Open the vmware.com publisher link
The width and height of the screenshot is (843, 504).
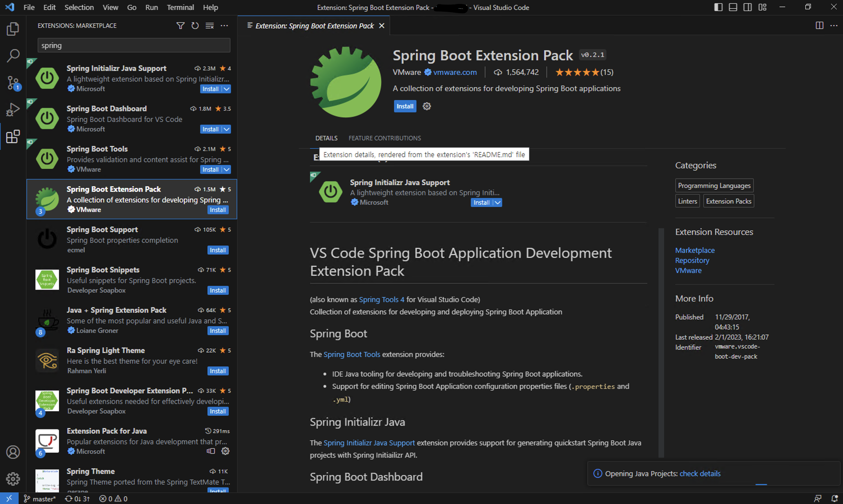pos(455,72)
